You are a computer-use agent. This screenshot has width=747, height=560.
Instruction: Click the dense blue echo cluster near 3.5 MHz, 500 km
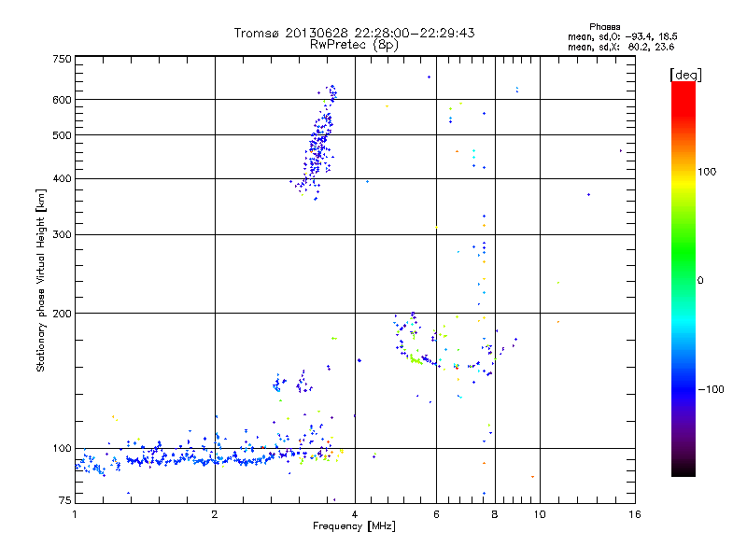click(317, 143)
